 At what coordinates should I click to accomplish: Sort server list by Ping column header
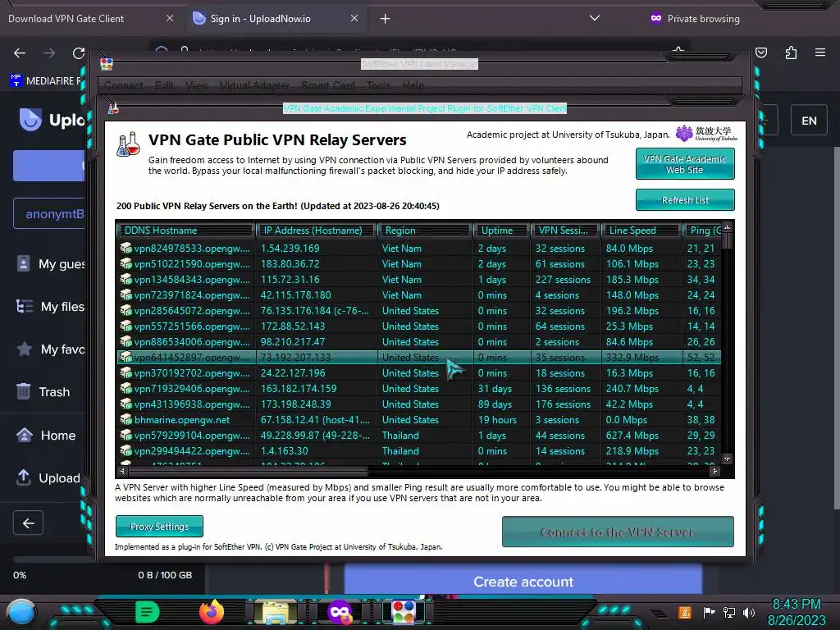point(702,231)
